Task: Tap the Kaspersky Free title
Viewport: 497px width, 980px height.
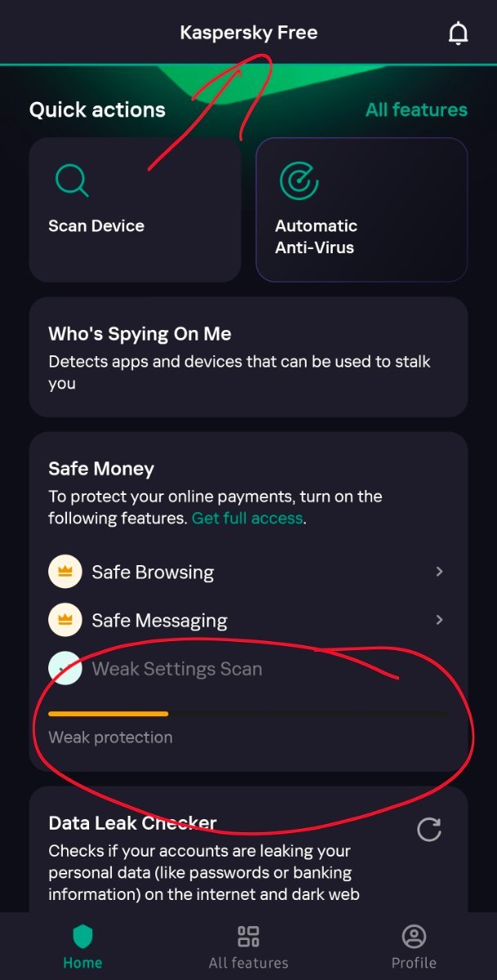Action: [x=248, y=33]
